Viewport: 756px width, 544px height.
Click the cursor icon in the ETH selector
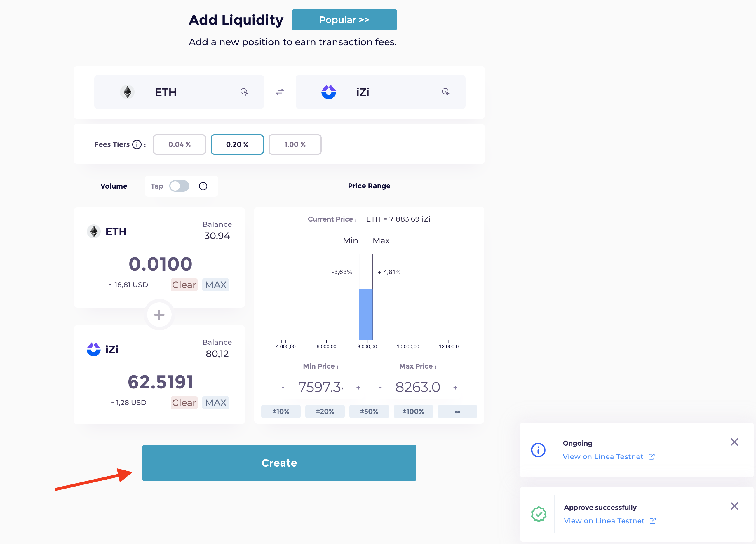click(x=244, y=92)
